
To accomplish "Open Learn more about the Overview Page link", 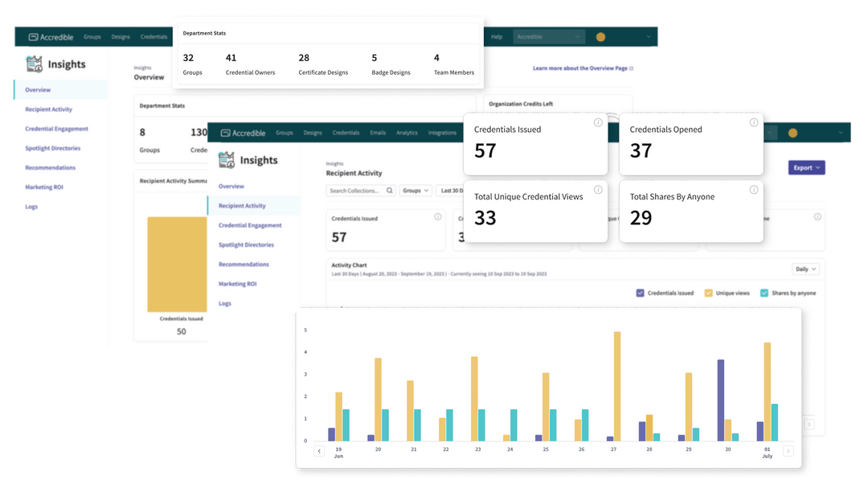I will (x=583, y=68).
